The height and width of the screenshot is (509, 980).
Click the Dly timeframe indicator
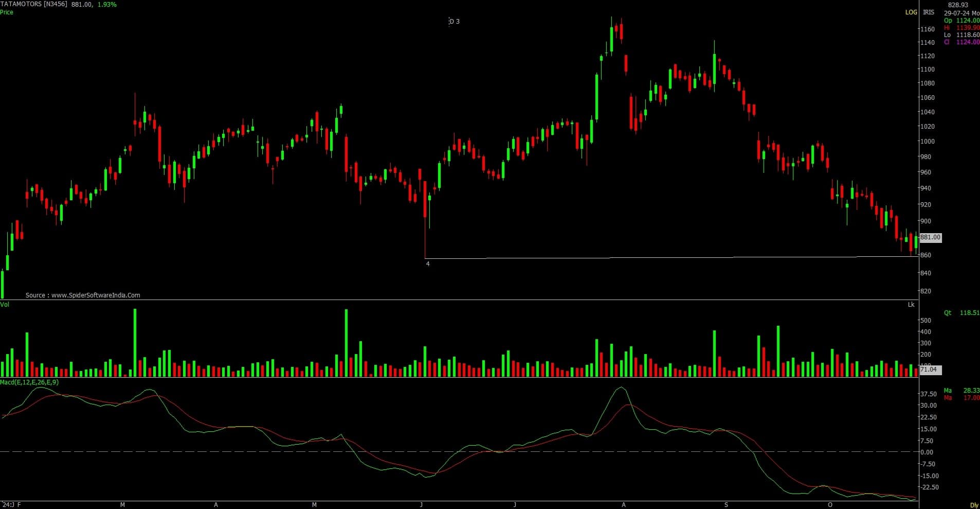click(974, 505)
